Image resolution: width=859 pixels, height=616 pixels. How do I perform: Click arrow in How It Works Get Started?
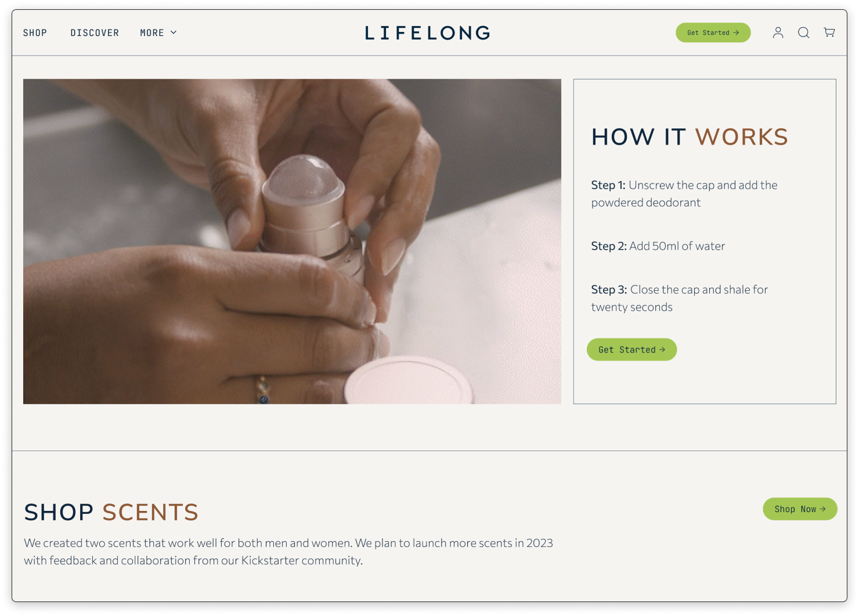662,350
